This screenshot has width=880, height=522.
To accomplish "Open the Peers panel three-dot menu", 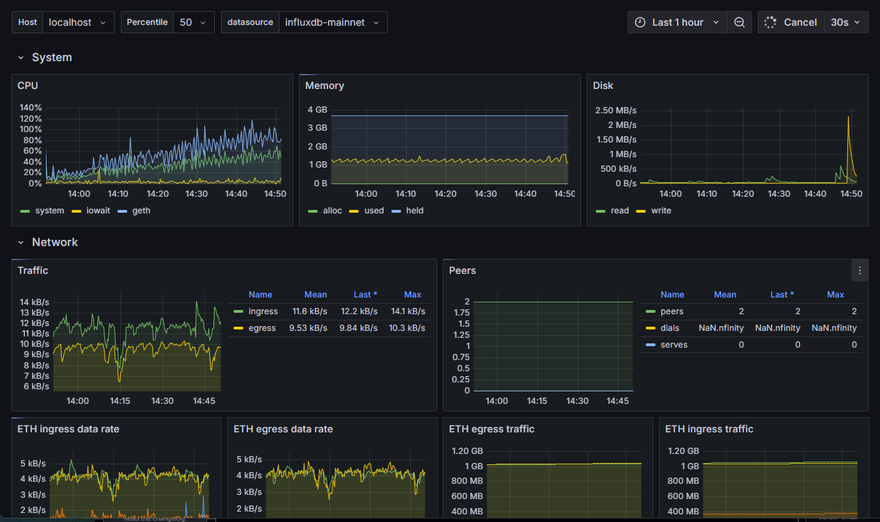I will [x=859, y=270].
